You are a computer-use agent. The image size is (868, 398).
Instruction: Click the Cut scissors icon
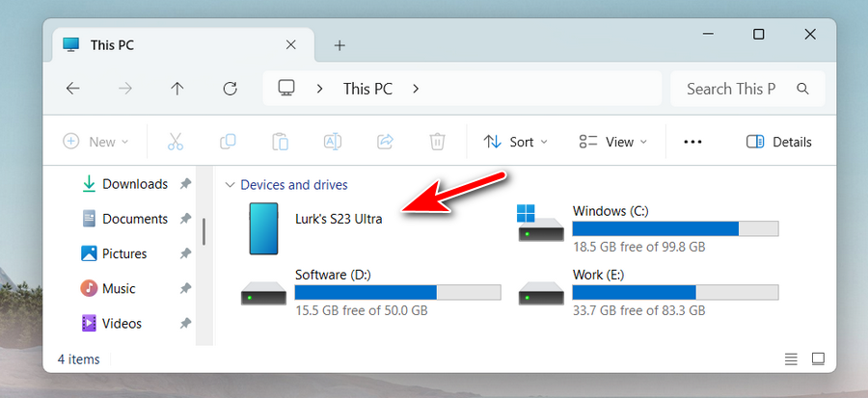(x=175, y=142)
